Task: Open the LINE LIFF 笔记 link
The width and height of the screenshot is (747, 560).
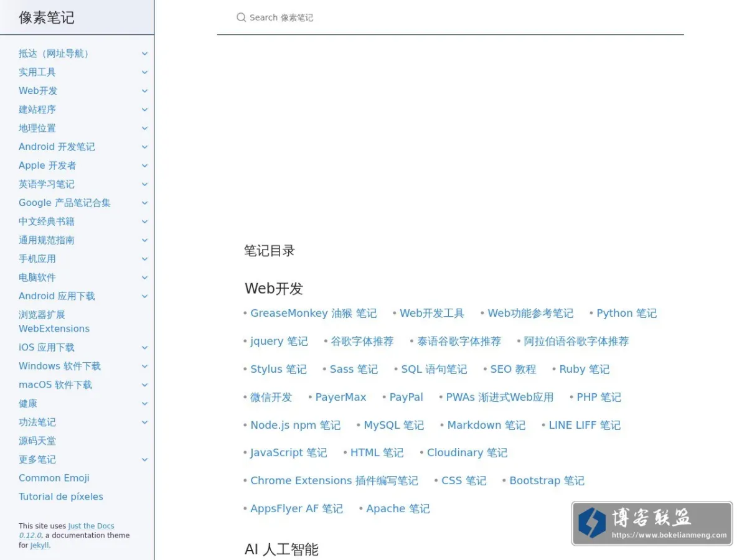Action: [585, 425]
